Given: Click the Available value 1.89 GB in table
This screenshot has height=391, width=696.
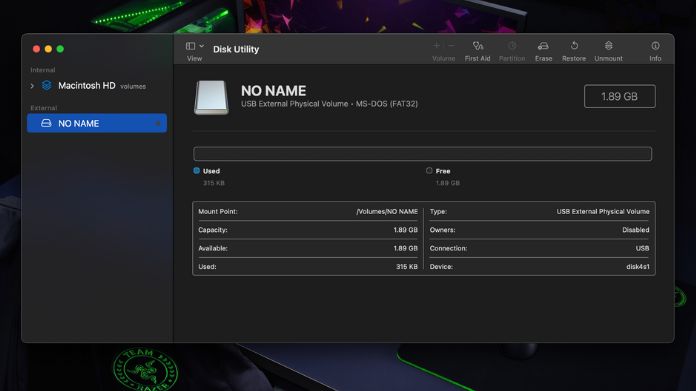Looking at the screenshot, I should pyautogui.click(x=405, y=248).
